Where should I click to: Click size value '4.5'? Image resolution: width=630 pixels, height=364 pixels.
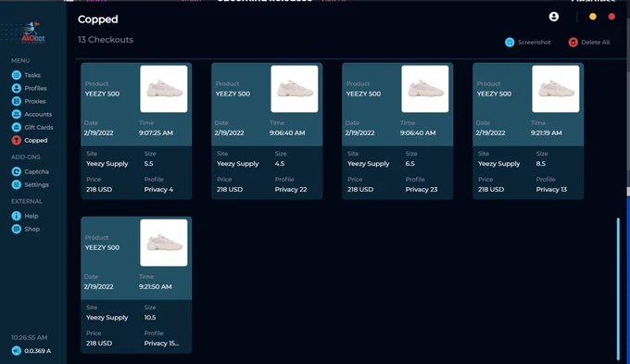click(280, 164)
